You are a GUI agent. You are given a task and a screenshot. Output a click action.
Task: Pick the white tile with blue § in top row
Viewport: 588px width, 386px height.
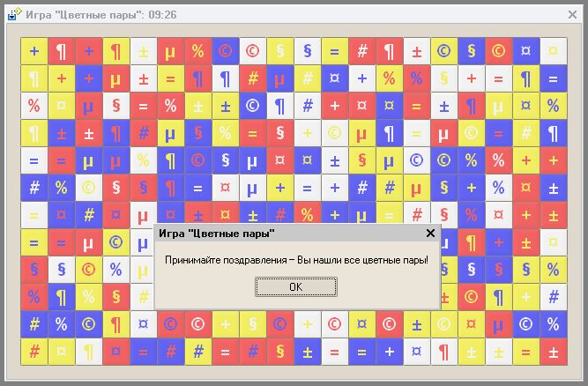tap(308, 51)
